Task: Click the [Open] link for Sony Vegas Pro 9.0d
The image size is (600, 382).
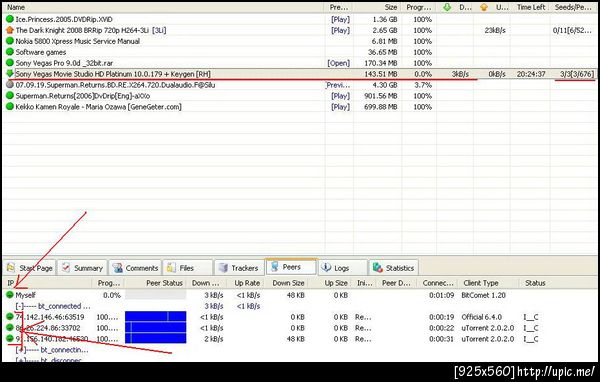Action: click(x=339, y=63)
